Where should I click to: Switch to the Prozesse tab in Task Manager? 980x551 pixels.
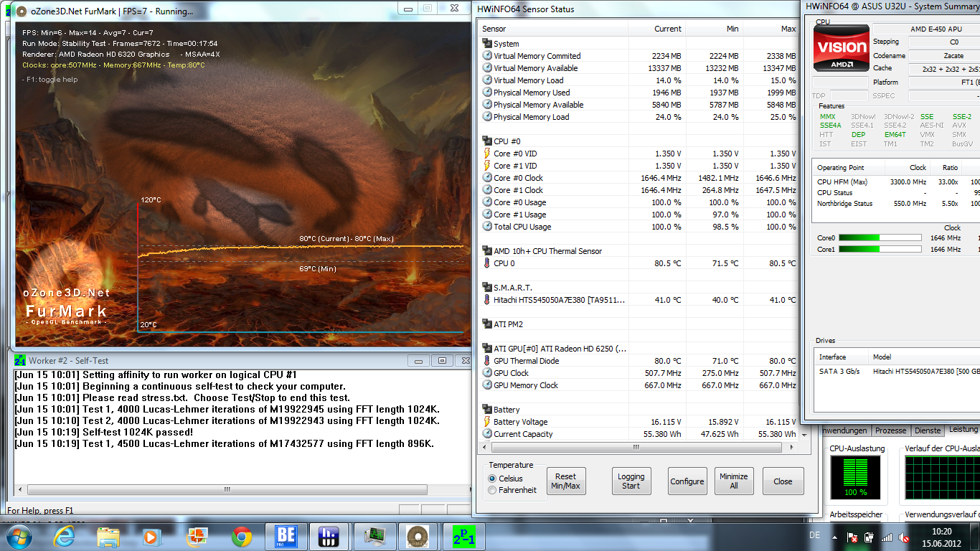[891, 430]
